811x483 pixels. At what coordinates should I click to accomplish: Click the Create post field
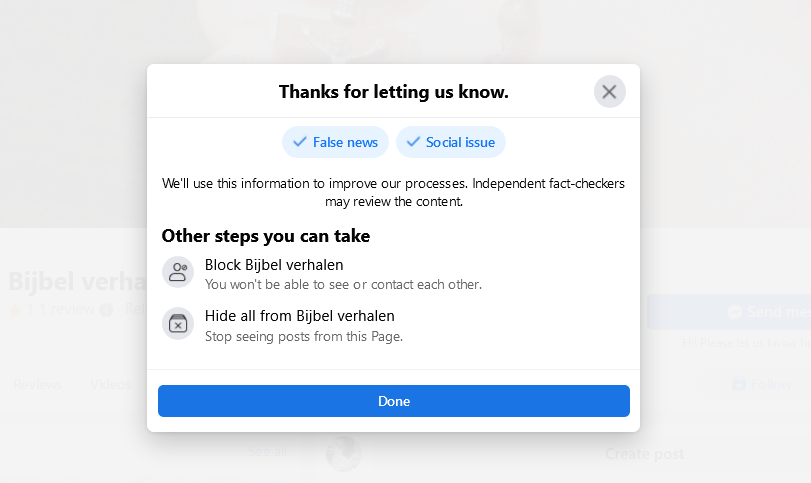pyautogui.click(x=644, y=454)
